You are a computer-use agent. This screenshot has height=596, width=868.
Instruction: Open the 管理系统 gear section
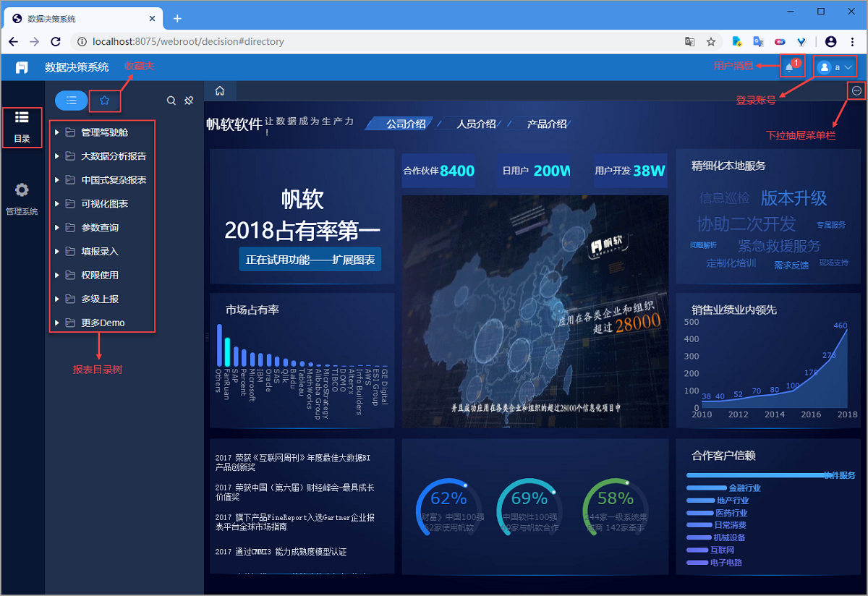[22, 199]
